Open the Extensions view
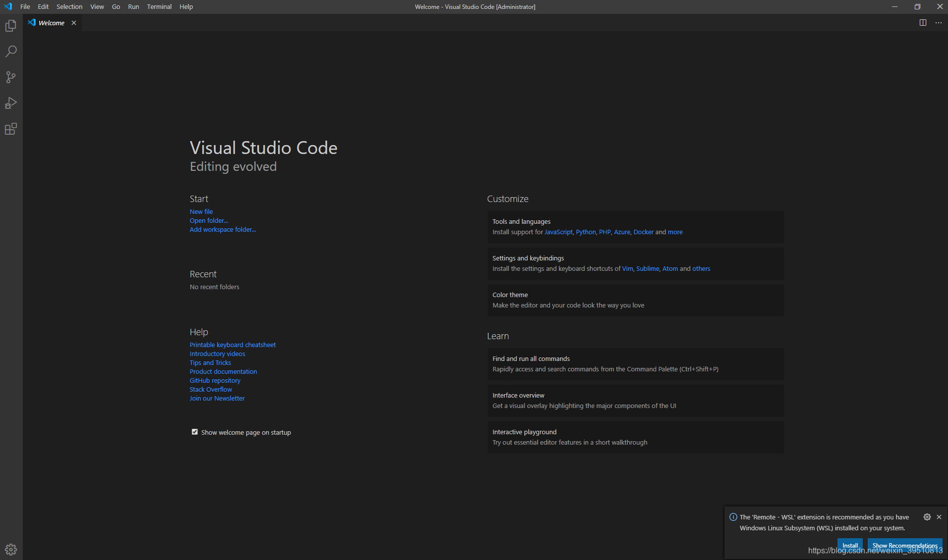Screen dimensions: 948x560 point(10,129)
